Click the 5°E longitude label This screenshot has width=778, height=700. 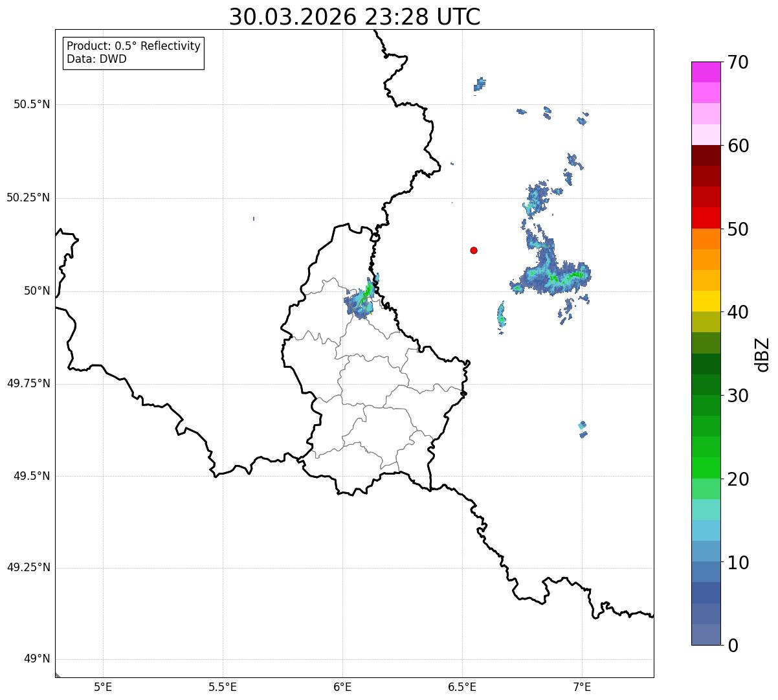click(103, 686)
